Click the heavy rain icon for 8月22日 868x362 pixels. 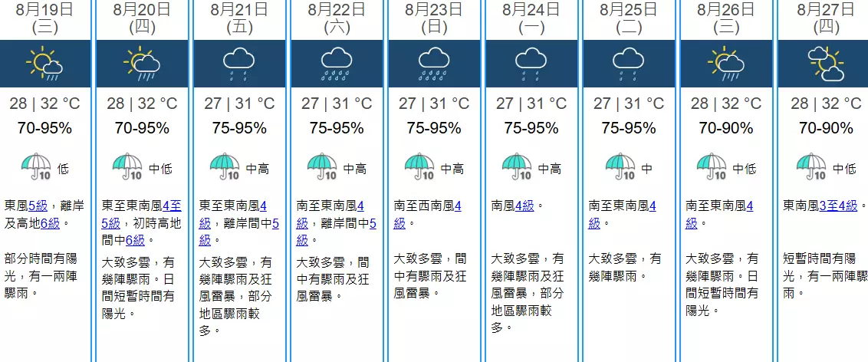[x=337, y=64]
